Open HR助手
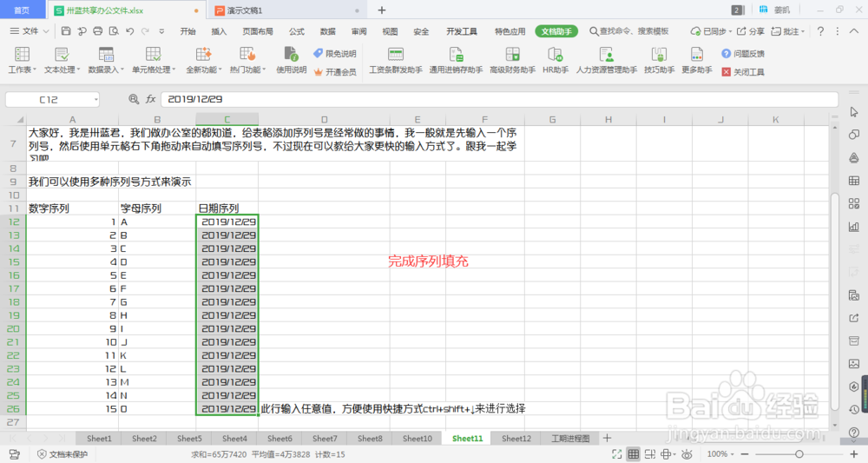The image size is (868, 463). [x=556, y=60]
